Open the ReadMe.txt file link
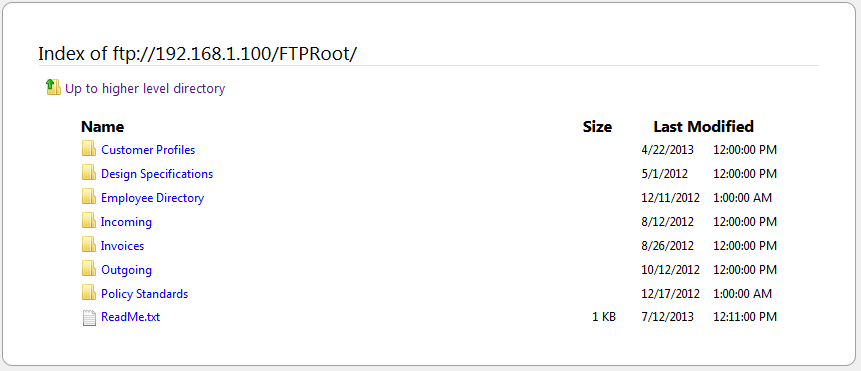This screenshot has width=861, height=371. pos(131,317)
